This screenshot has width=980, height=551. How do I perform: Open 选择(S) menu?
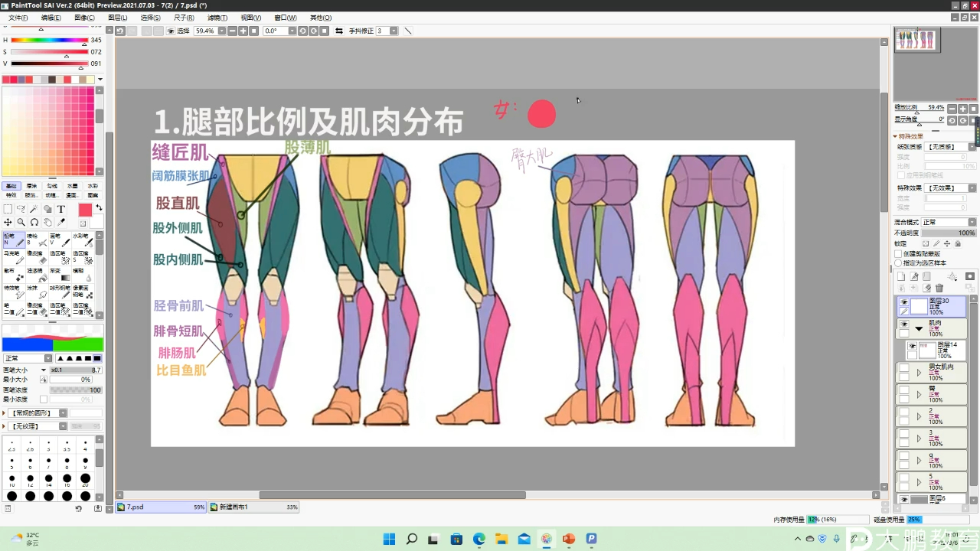151,18
